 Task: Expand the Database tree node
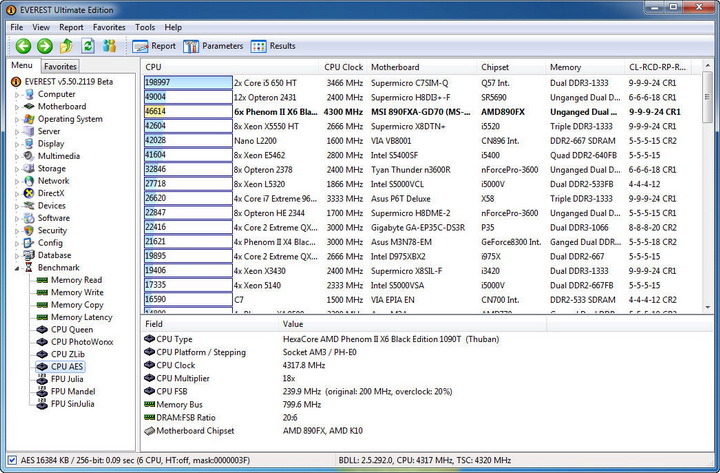[17, 256]
